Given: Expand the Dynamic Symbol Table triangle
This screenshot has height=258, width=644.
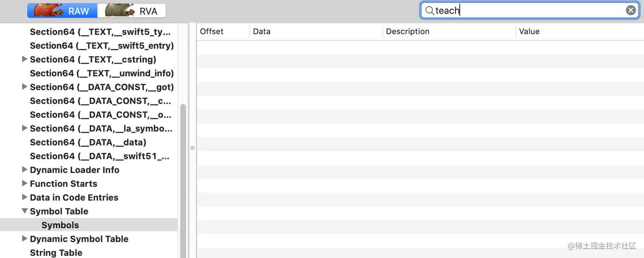Looking at the screenshot, I should 25,239.
